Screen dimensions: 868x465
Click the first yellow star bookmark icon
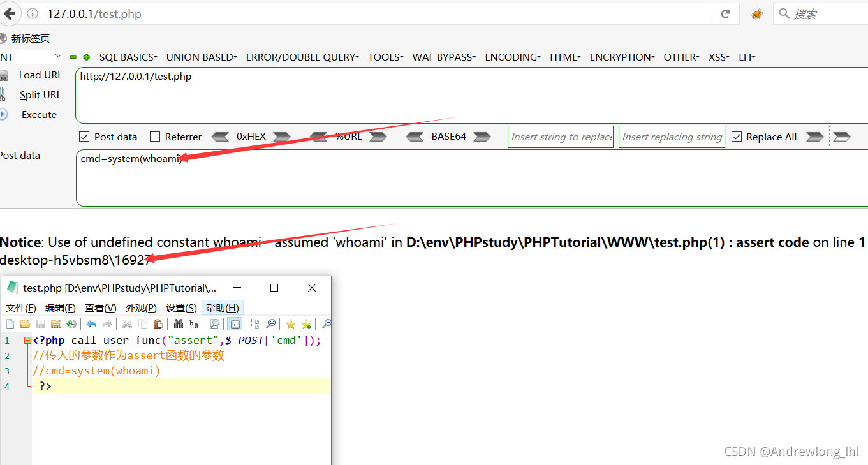coord(291,324)
